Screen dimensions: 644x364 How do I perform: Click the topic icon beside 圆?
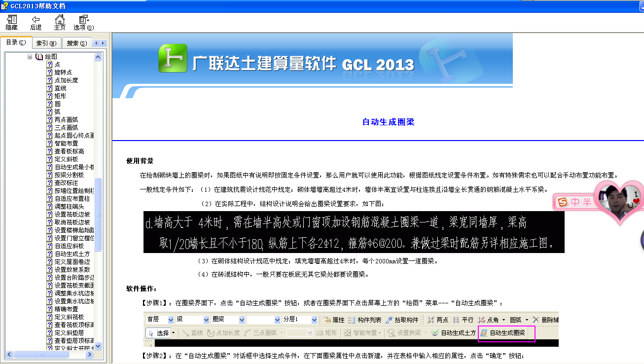(x=49, y=104)
